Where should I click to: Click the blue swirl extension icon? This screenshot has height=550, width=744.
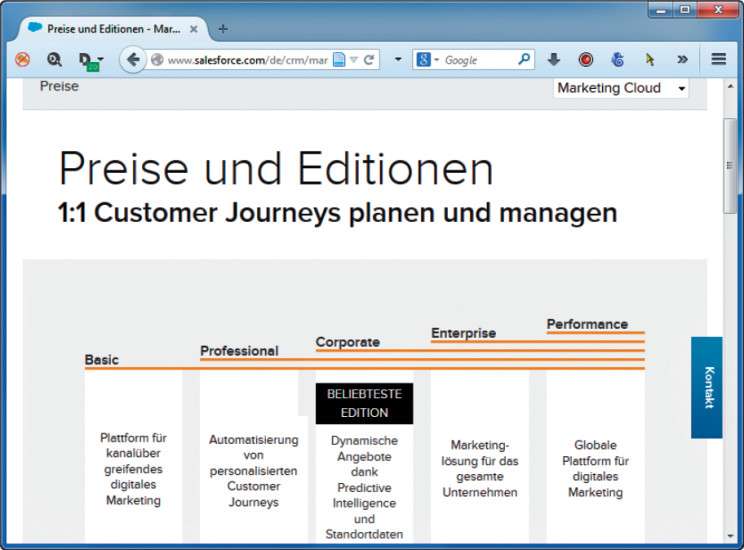[617, 60]
